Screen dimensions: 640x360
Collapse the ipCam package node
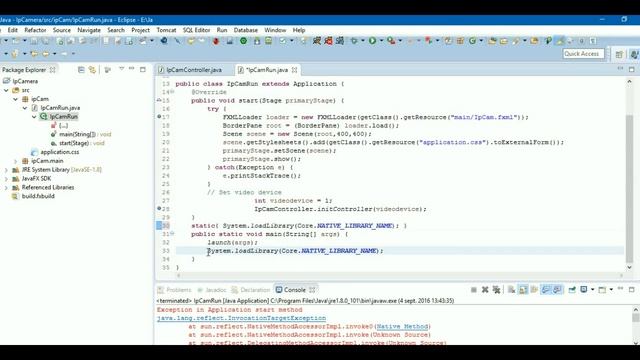pyautogui.click(x=16, y=99)
